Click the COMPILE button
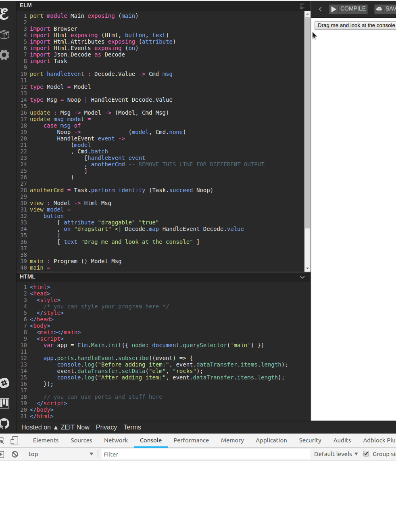Image resolution: width=396 pixels, height=532 pixels. click(348, 9)
